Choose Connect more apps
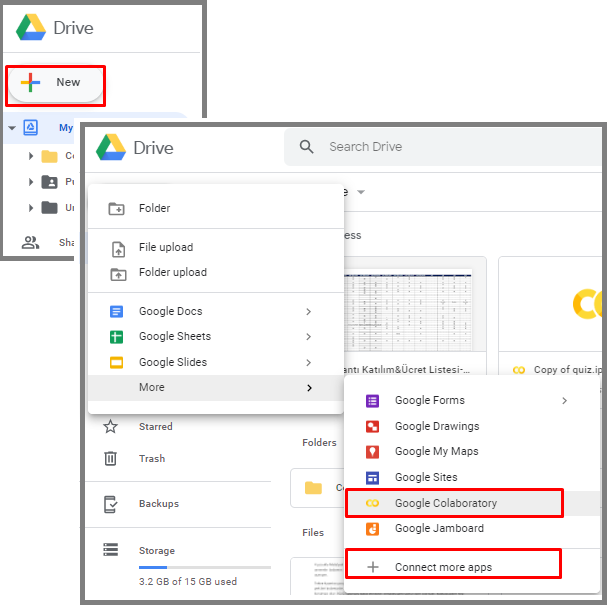This screenshot has height=609, width=611. point(472,567)
